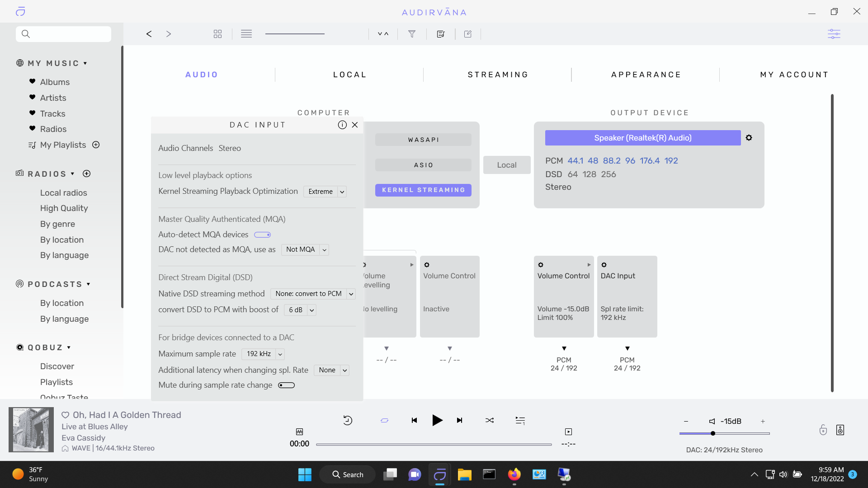Select the ASIO driver button
The image size is (868, 488).
point(423,165)
